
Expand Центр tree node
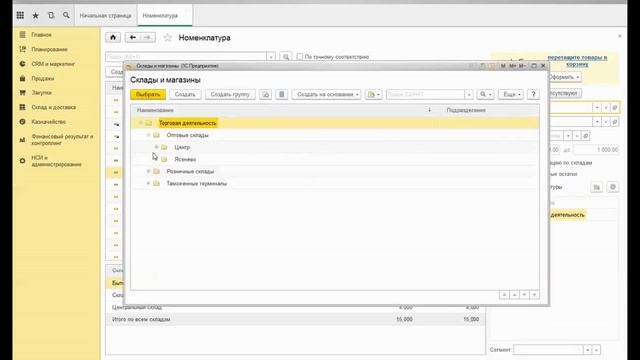click(156, 147)
